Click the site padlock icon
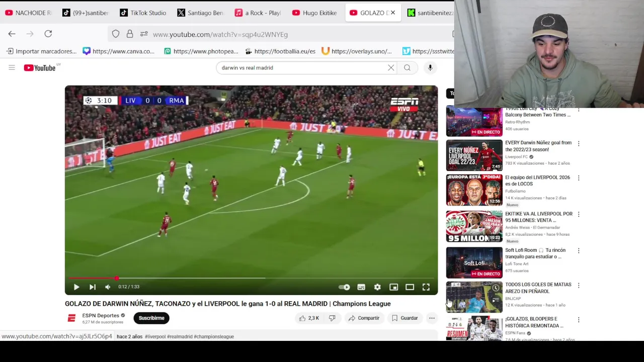The image size is (644, 362). (130, 34)
